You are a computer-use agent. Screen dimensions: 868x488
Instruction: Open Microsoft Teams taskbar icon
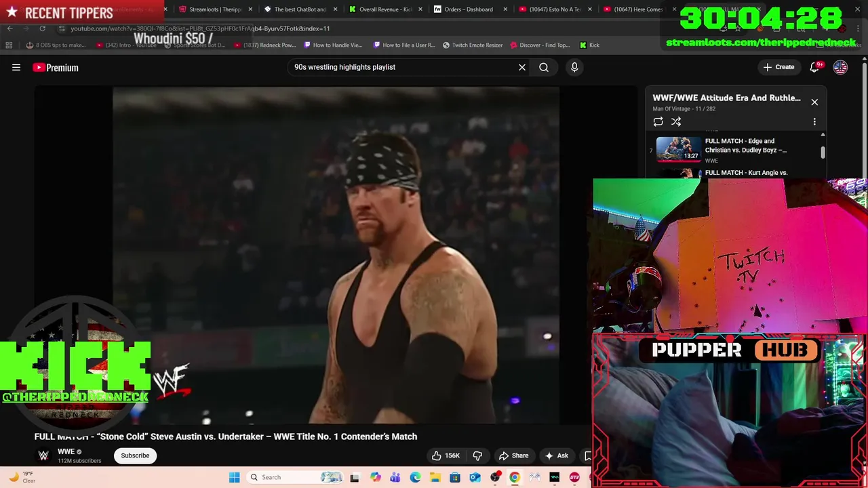point(395,478)
